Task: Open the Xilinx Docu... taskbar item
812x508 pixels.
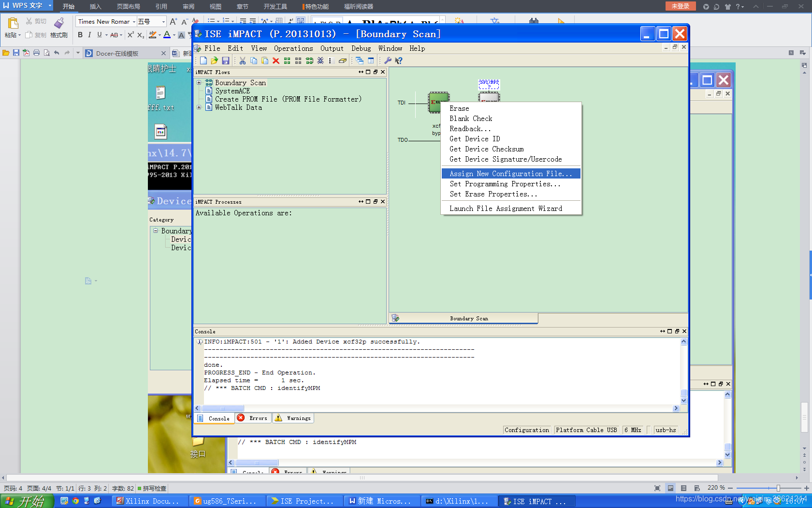Action: pos(150,501)
